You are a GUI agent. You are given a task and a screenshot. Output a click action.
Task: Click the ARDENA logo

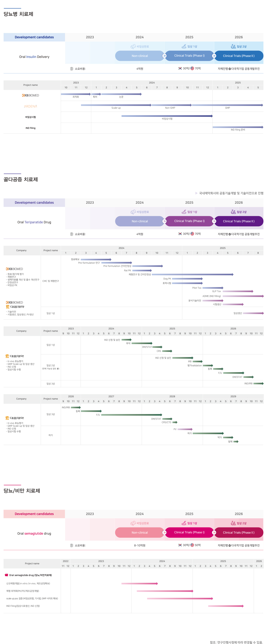pyautogui.click(x=30, y=106)
